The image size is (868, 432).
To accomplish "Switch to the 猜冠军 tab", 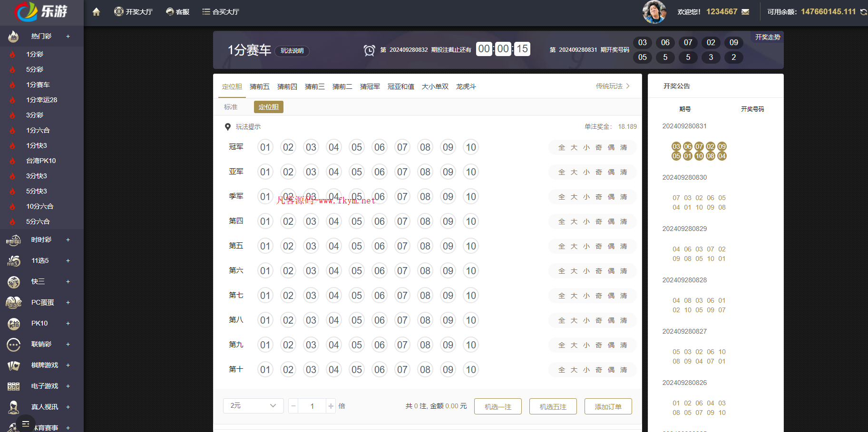I will 370,86.
